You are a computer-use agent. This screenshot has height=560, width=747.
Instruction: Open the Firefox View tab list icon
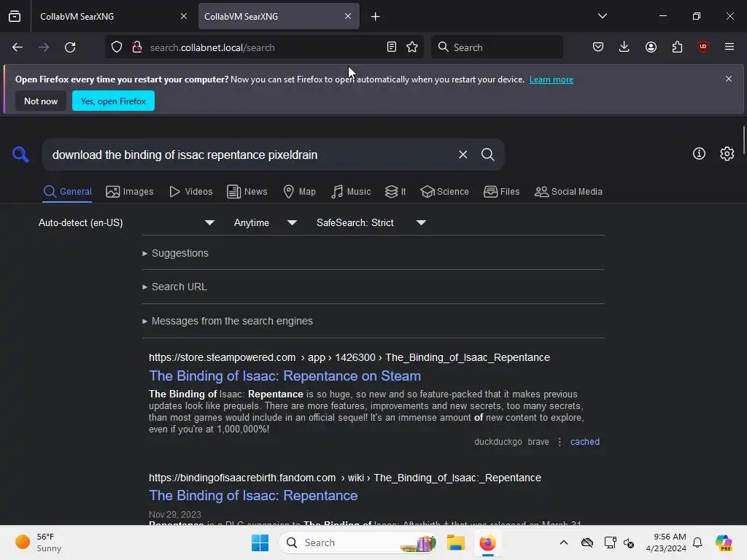[x=15, y=17]
